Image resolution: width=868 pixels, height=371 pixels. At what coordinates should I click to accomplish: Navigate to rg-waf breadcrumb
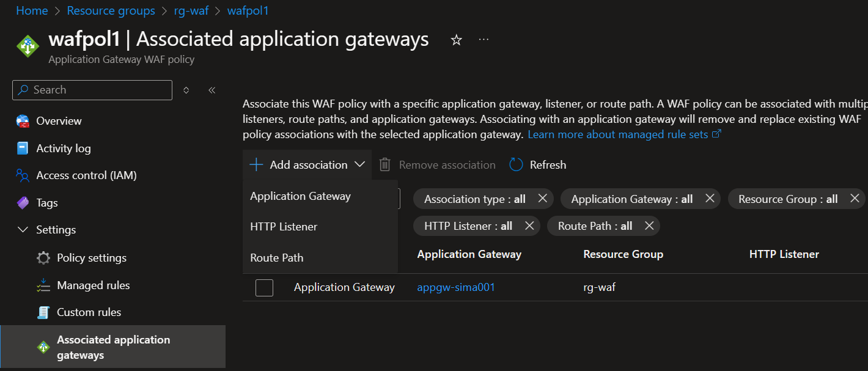[191, 11]
